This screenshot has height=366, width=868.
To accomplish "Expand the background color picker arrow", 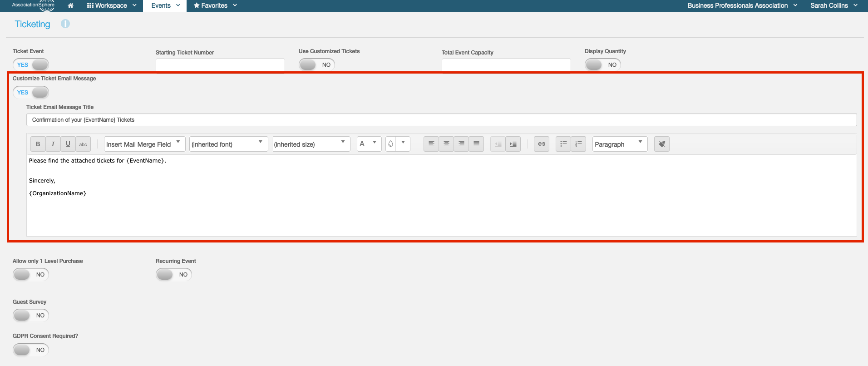I will [x=403, y=143].
